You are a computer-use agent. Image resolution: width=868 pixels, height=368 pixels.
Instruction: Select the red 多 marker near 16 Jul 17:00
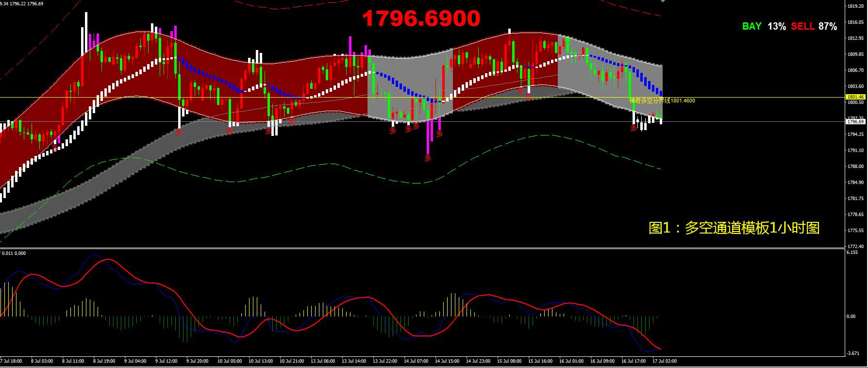[x=633, y=128]
